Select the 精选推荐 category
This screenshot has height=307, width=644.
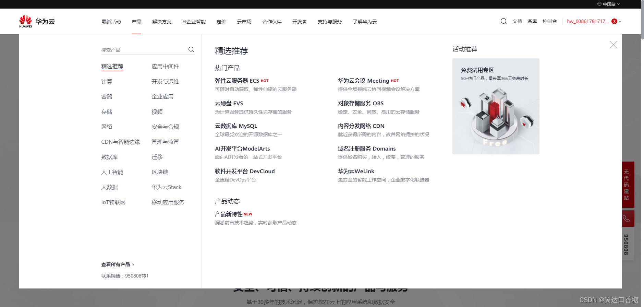[x=112, y=67]
